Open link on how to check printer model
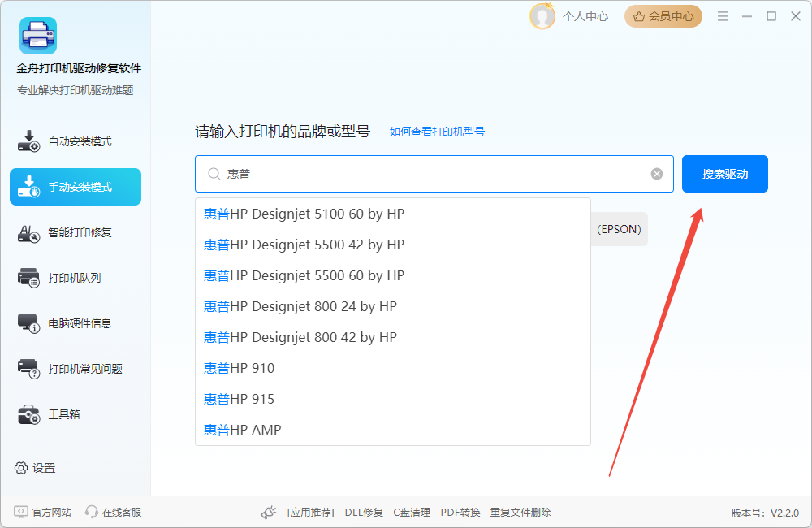This screenshot has height=528, width=812. [x=437, y=132]
